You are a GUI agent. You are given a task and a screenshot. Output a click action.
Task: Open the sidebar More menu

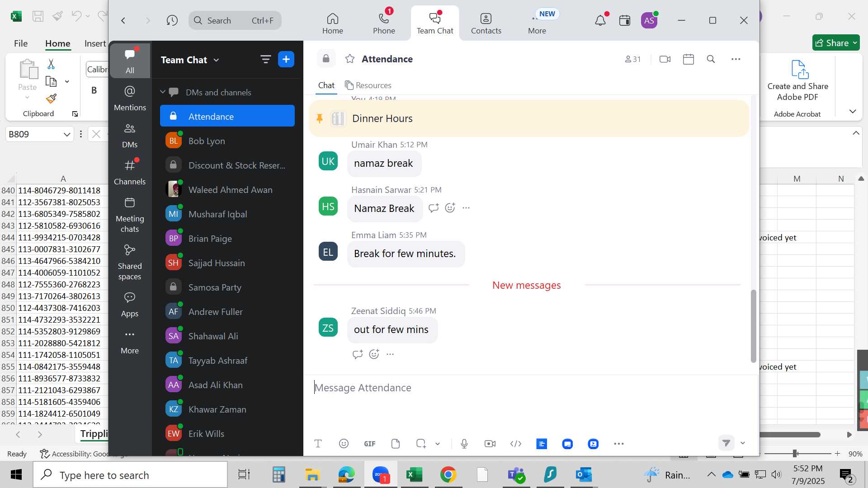click(130, 341)
